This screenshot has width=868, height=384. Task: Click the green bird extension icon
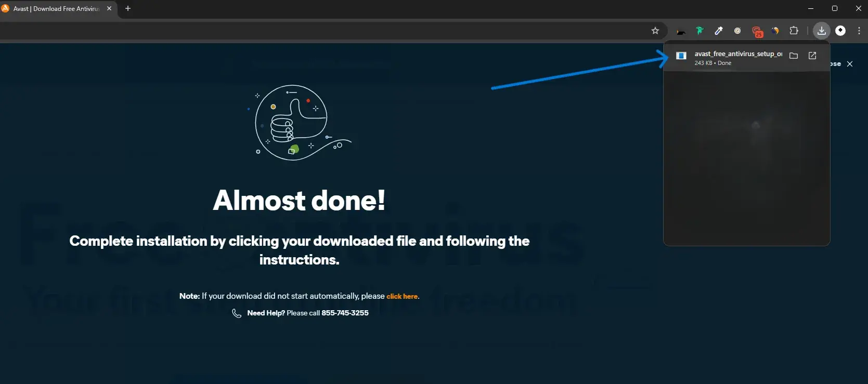[x=699, y=31]
